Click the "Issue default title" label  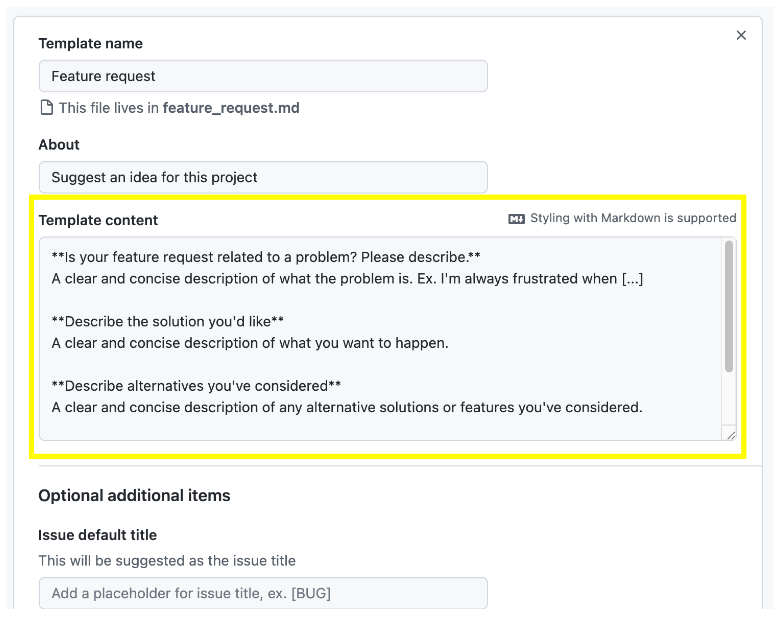[98, 535]
